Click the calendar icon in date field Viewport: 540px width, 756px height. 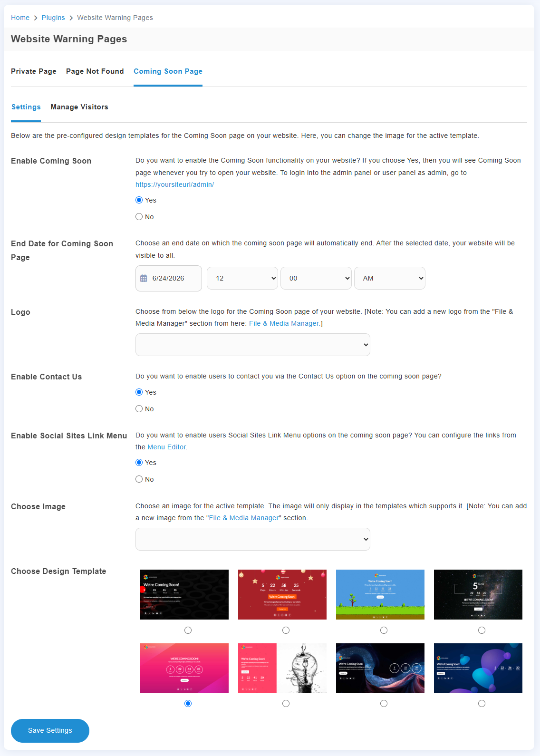(x=144, y=279)
